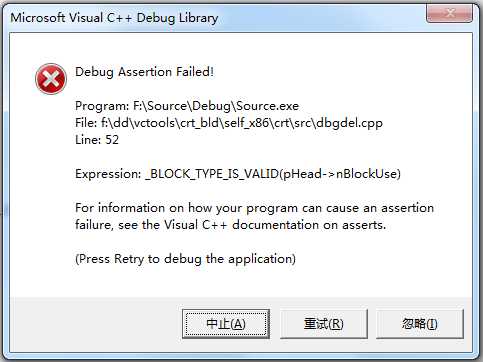Click the Expression: label text
483x362 pixels.
point(108,174)
